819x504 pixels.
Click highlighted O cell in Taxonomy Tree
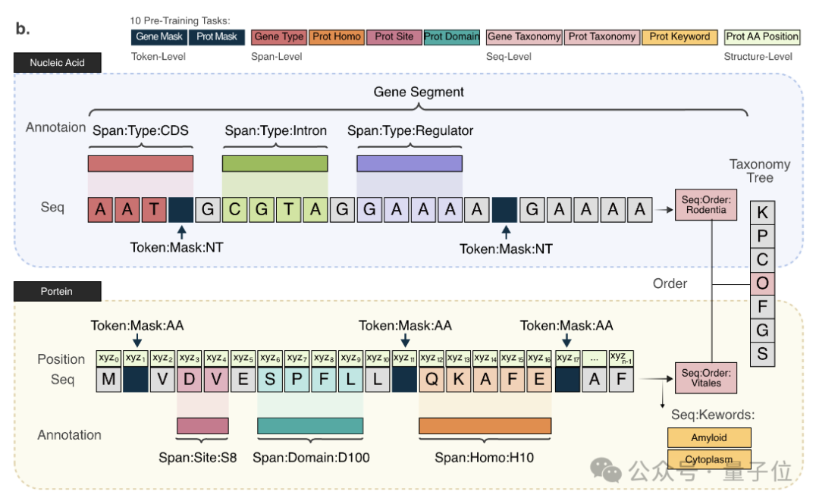762,283
